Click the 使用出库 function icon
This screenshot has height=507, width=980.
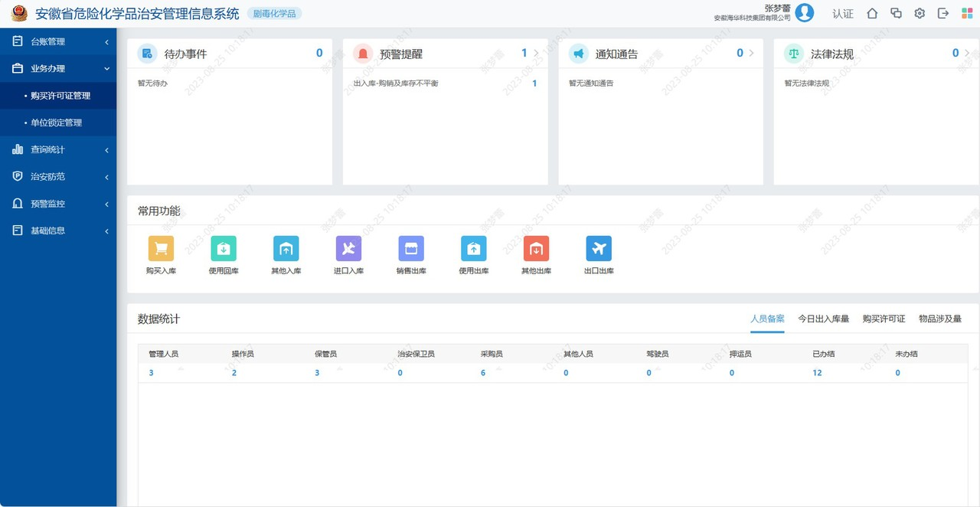point(473,248)
